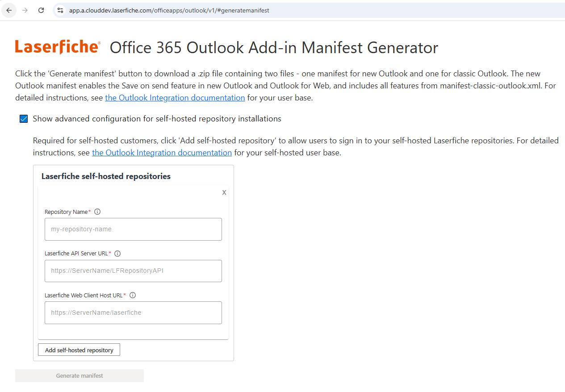Click the 'Laserfiche Web Client Host URL' label
This screenshot has width=565, height=392.
(84, 295)
